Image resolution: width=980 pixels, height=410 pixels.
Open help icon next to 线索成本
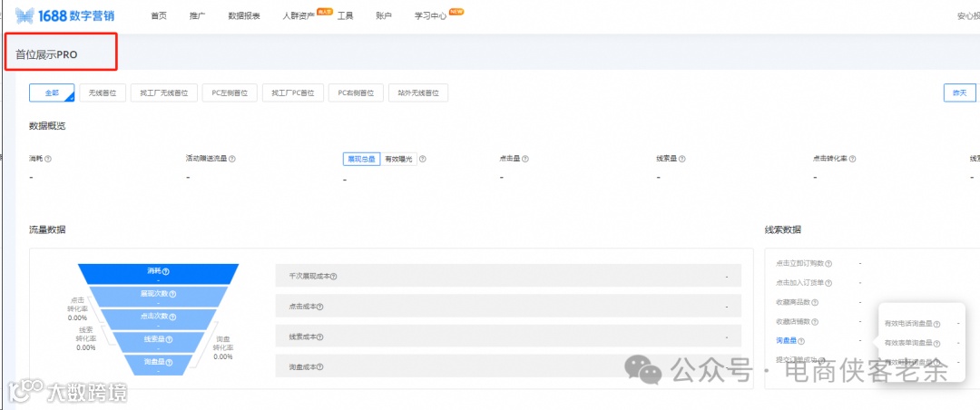tap(320, 337)
